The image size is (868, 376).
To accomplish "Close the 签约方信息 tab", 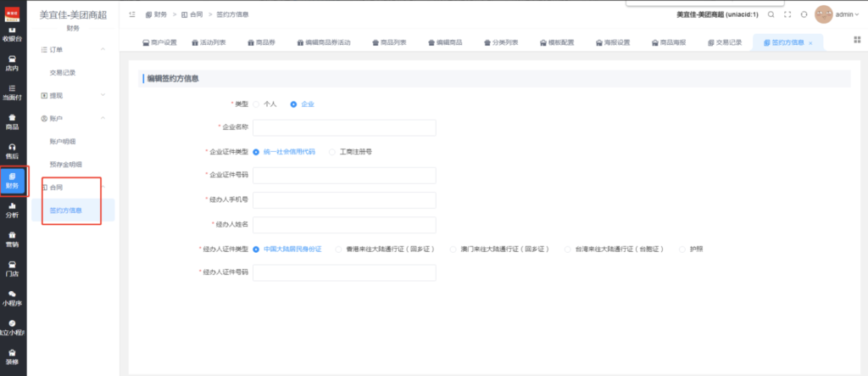I will (x=811, y=43).
